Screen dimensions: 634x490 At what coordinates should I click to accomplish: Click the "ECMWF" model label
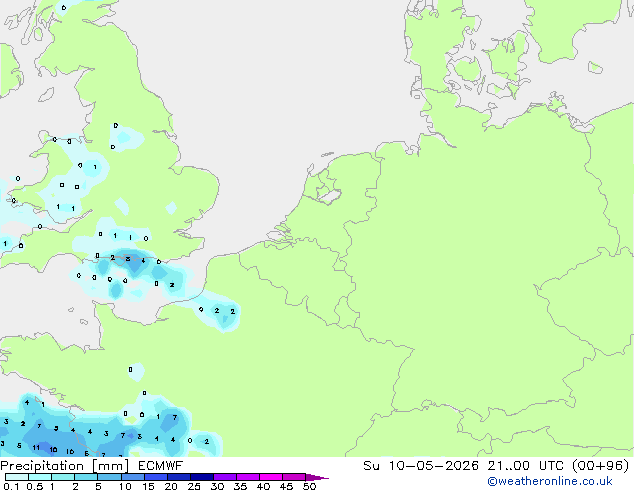point(160,466)
